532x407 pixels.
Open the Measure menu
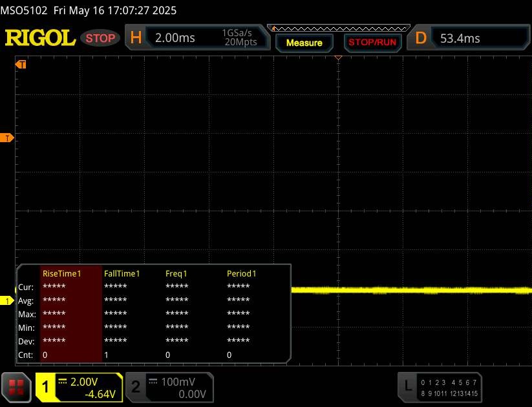point(304,43)
